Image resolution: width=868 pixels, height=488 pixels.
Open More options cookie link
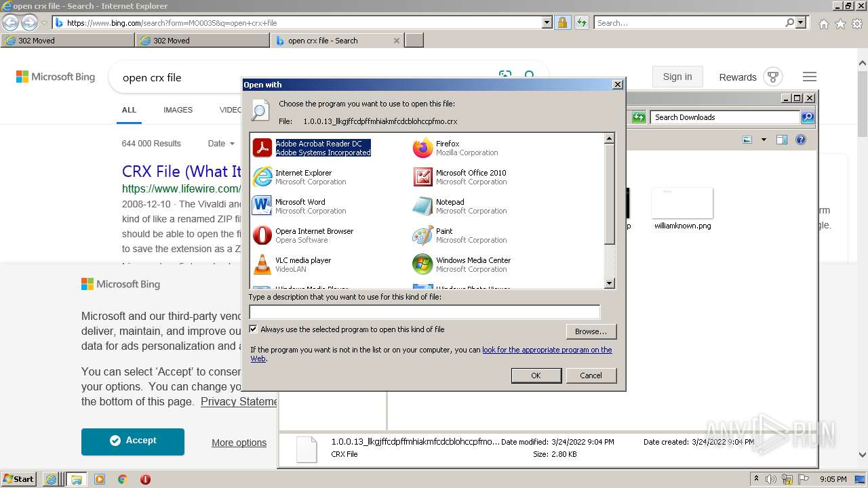coord(239,443)
